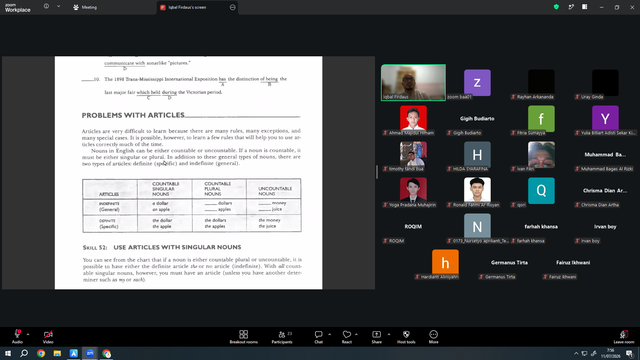Click the divider handle between screen and gallery

(x=377, y=172)
